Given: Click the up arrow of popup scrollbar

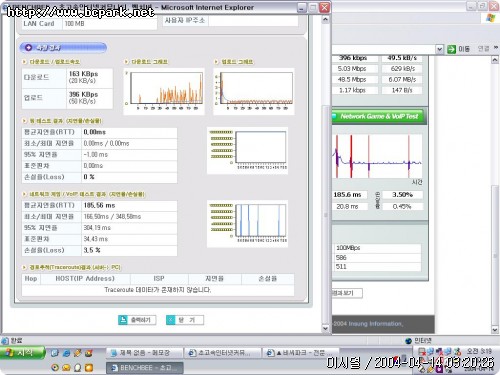Looking at the screenshot, I should 325,20.
